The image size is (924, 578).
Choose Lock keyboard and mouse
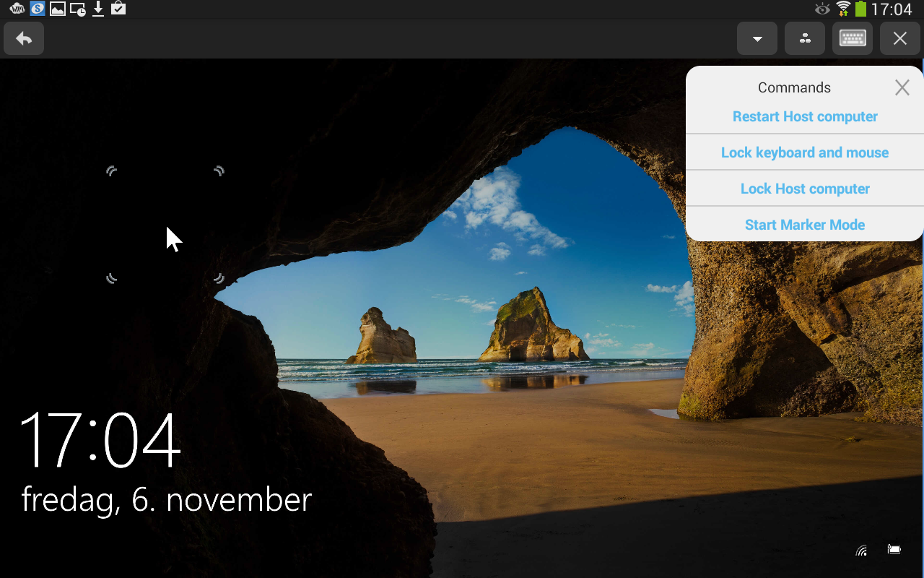coord(805,152)
